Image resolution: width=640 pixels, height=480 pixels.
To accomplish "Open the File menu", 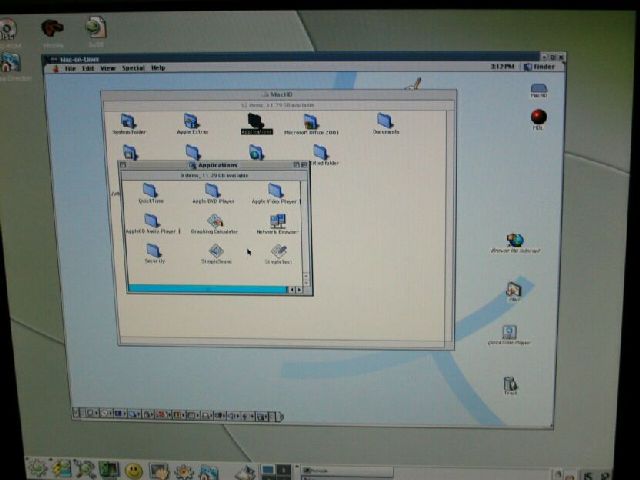I will 70,68.
